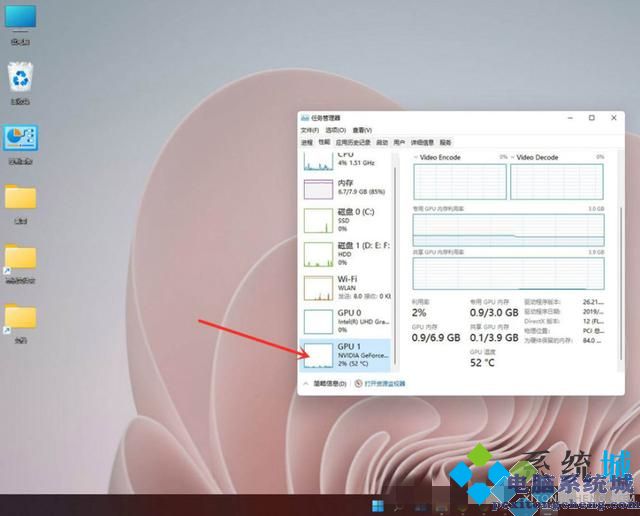Select 磁盘 0 (C:) SSD in the sidebar
Screen dimensions: 640x516
pyautogui.click(x=345, y=220)
